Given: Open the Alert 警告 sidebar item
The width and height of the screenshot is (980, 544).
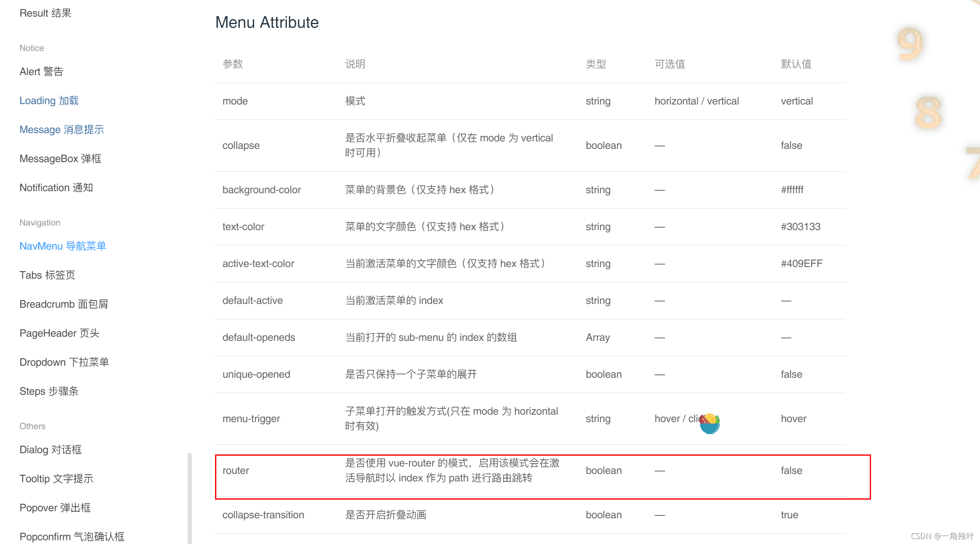Looking at the screenshot, I should [41, 72].
